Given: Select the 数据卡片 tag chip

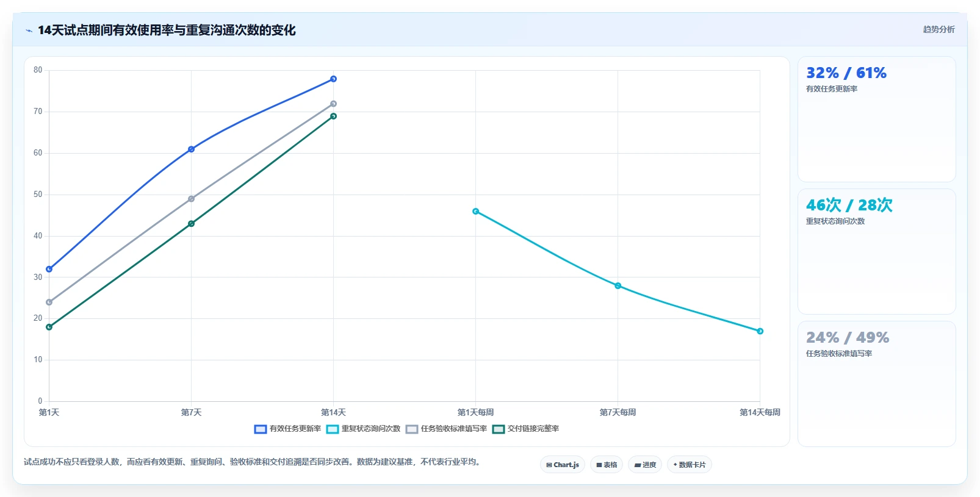Looking at the screenshot, I should pos(690,465).
